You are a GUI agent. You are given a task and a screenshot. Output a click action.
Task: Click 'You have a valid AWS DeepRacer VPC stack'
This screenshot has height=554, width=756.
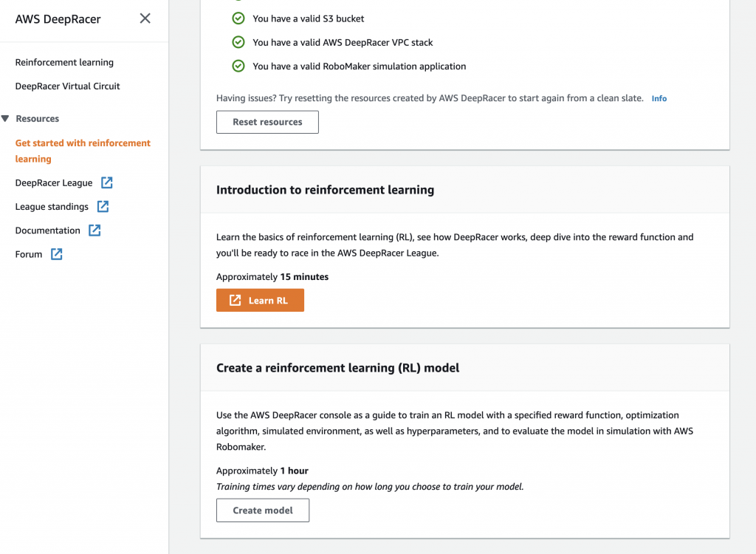coord(343,42)
